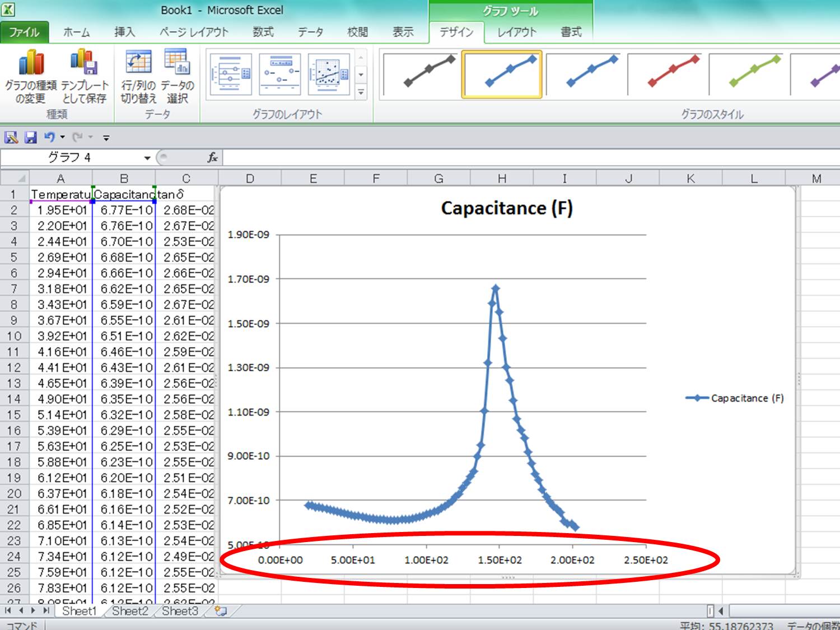Image resolution: width=840 pixels, height=630 pixels.
Task: Switch to Sheet3 tab
Action: [180, 611]
